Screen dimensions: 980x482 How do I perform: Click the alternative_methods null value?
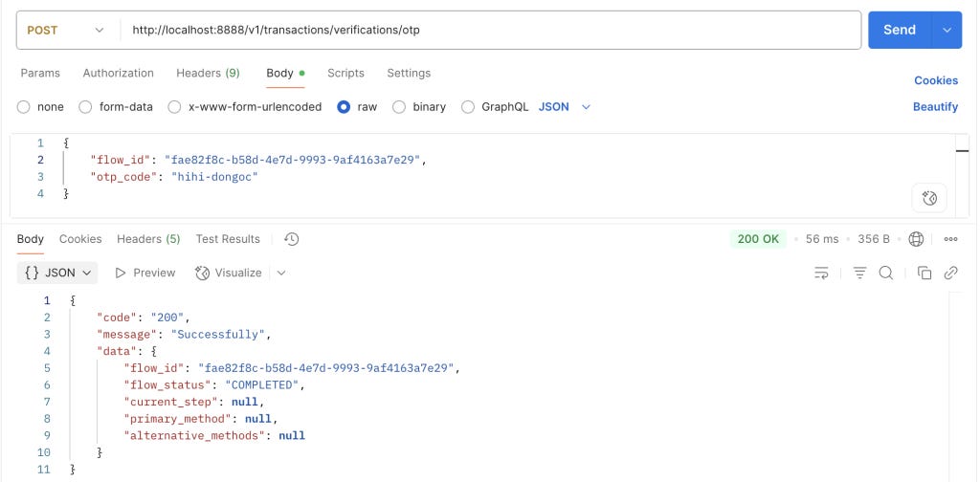tap(292, 435)
